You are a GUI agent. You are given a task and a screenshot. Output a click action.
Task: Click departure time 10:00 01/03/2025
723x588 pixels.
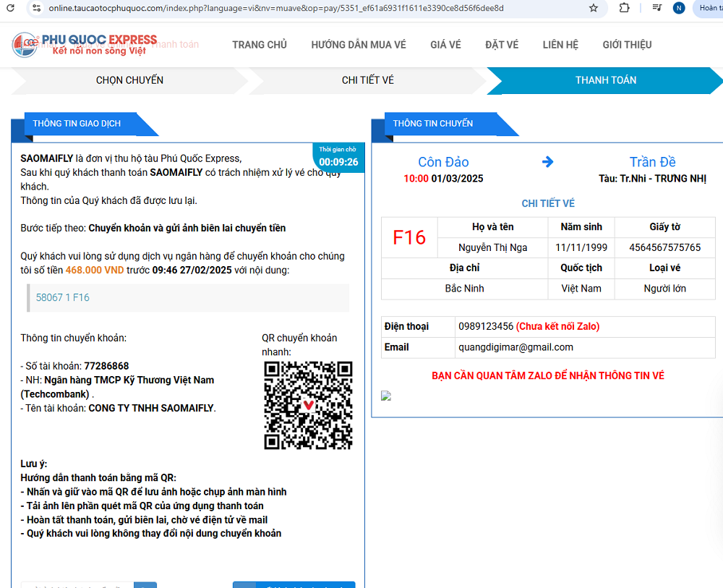tap(443, 179)
